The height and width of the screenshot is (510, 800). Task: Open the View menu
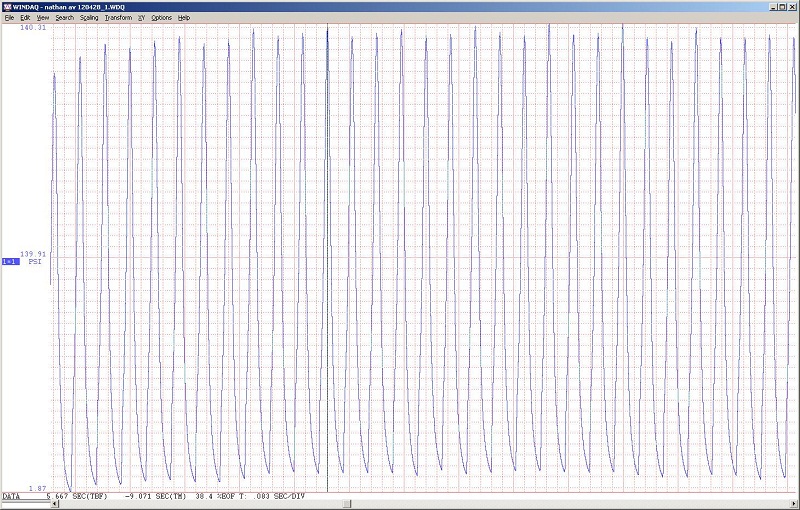pos(42,18)
